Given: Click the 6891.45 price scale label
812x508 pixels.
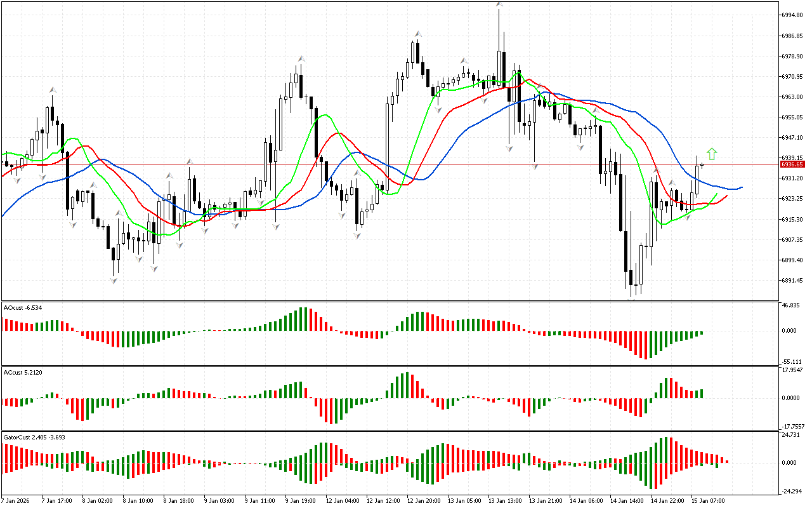Looking at the screenshot, I should point(792,281).
